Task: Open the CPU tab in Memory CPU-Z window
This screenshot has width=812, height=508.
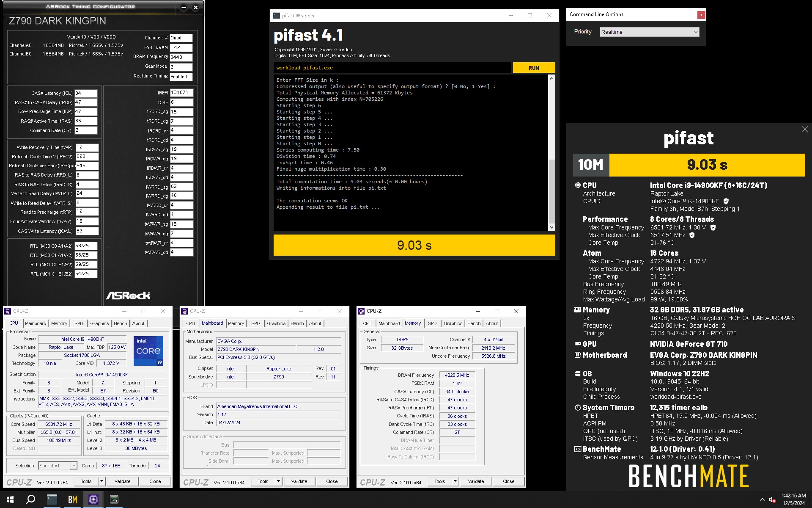Action: click(x=367, y=323)
